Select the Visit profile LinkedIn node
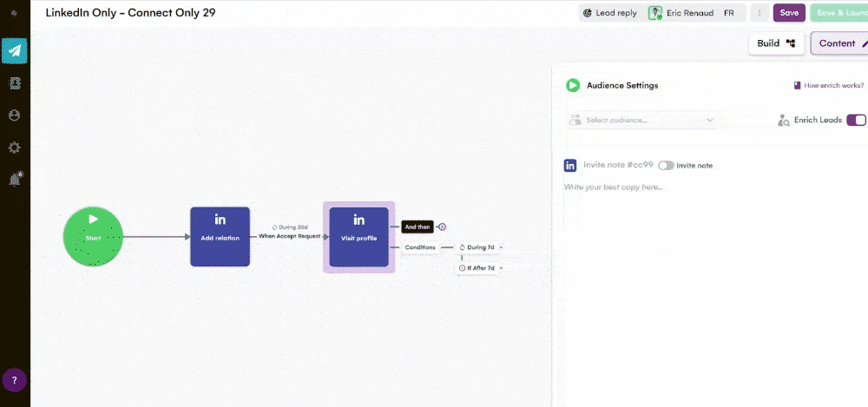The image size is (868, 407). point(358,237)
